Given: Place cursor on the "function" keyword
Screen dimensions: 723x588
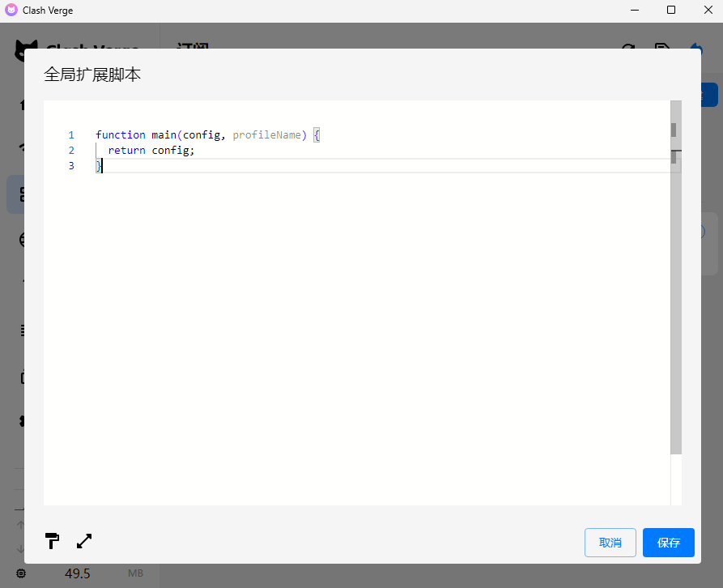Looking at the screenshot, I should pyautogui.click(x=120, y=135).
